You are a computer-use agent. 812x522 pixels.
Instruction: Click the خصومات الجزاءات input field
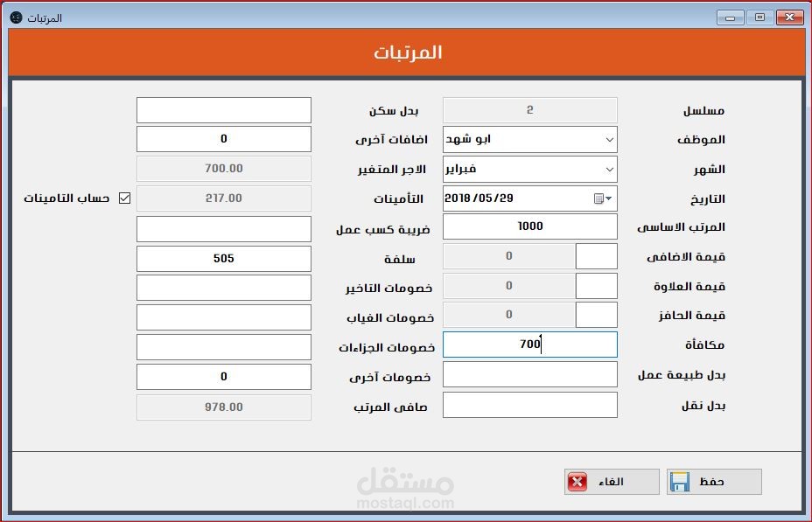[x=224, y=347]
